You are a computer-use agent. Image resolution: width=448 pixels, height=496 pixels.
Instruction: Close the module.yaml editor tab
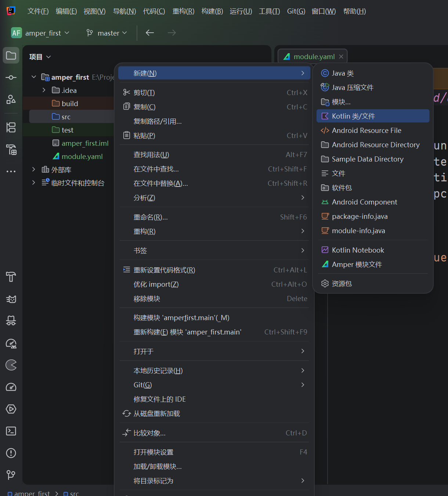(341, 57)
